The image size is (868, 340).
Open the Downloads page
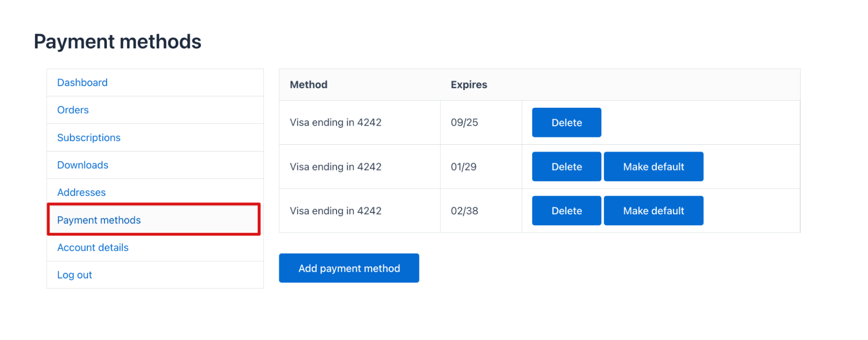click(x=83, y=165)
